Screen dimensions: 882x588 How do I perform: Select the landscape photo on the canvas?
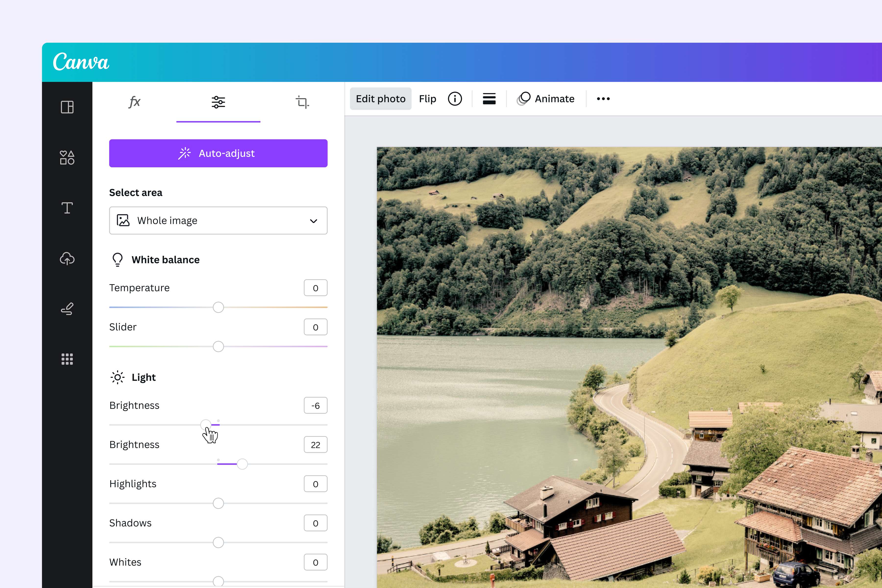[629, 367]
